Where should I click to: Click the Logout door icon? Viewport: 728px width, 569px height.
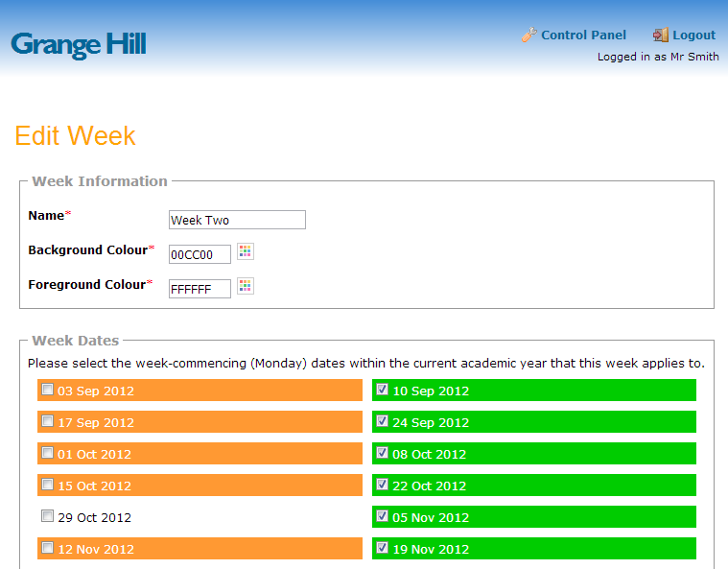(x=661, y=36)
